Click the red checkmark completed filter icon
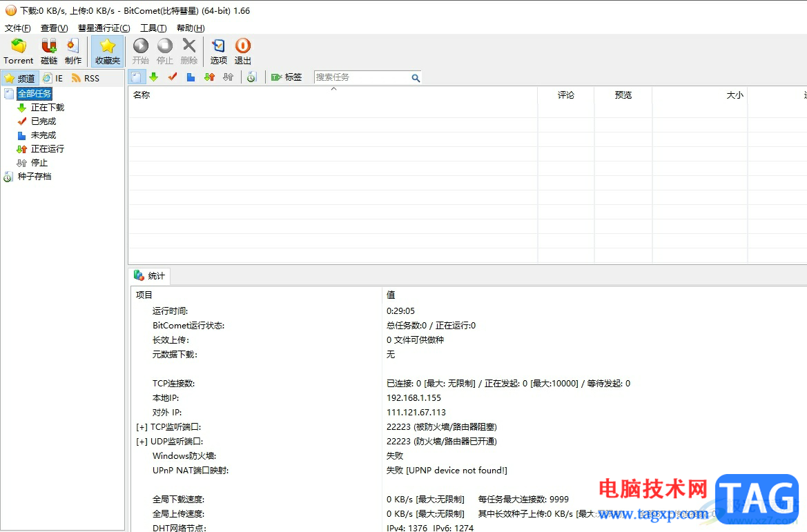The width and height of the screenshot is (807, 532). [x=173, y=77]
